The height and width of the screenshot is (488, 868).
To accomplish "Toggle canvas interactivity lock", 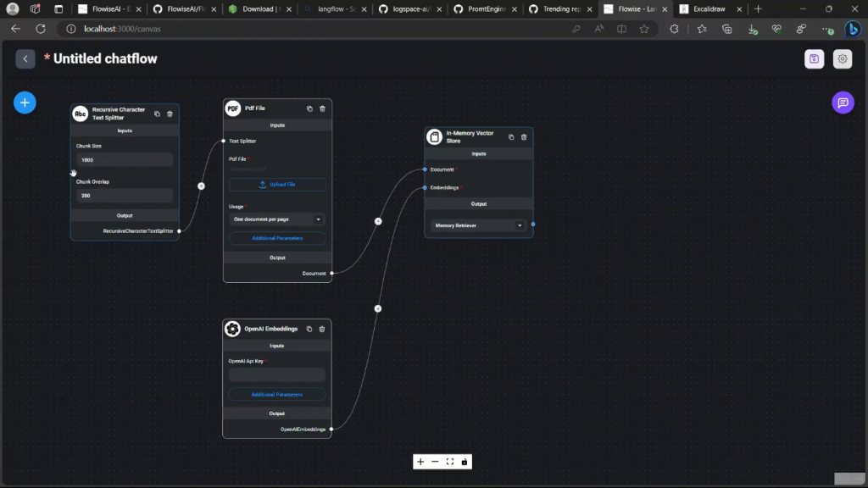I will pyautogui.click(x=465, y=462).
